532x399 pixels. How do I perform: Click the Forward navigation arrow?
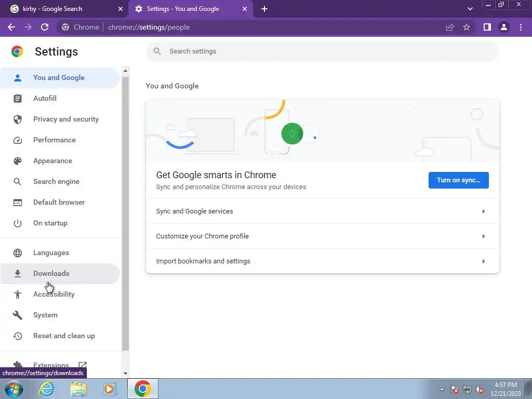point(28,27)
